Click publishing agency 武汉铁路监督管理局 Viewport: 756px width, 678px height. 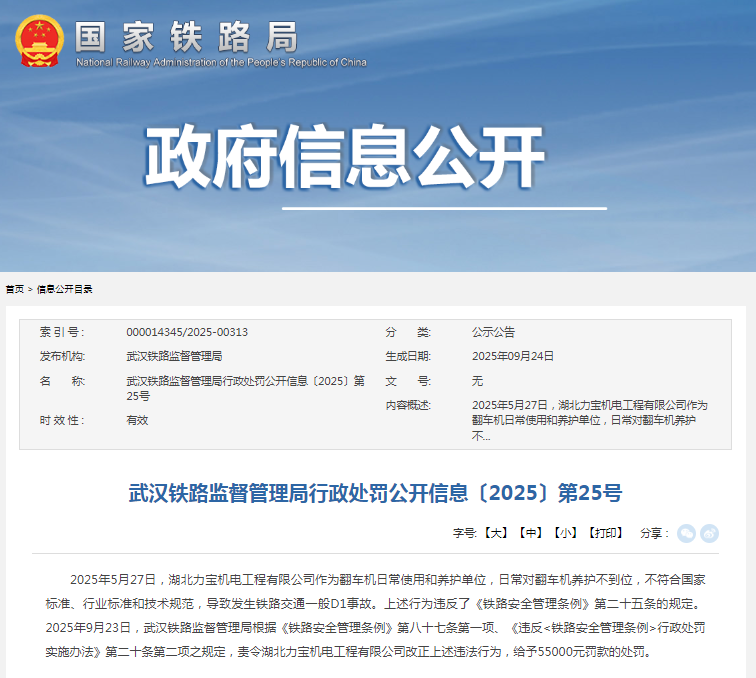[x=174, y=356]
